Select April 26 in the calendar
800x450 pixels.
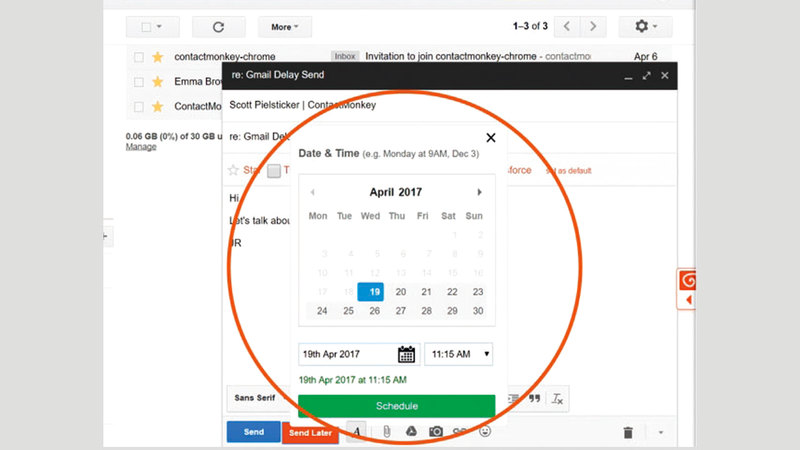[x=374, y=311]
